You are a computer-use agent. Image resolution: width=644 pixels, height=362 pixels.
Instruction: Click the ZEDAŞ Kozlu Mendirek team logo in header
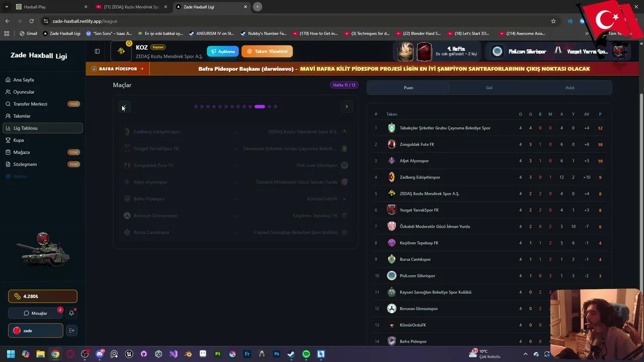coord(121,51)
